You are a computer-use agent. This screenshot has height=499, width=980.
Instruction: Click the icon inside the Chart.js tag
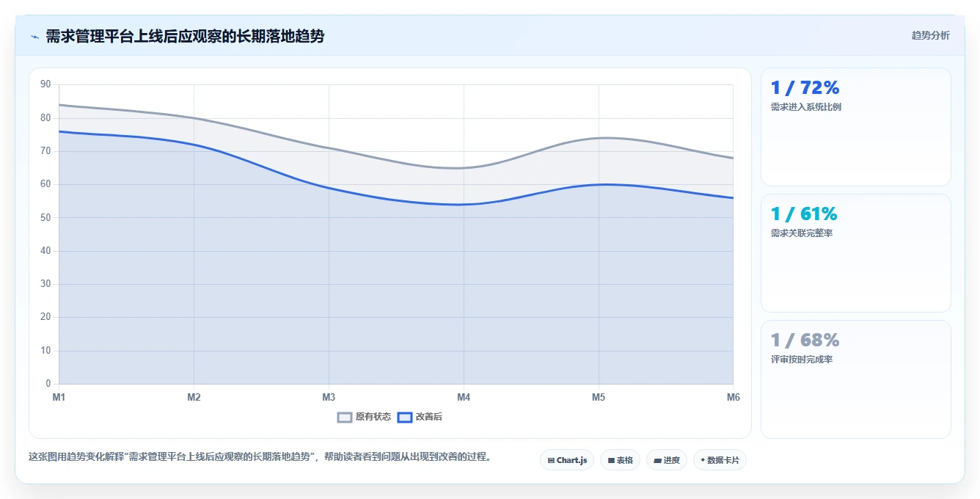(x=551, y=461)
